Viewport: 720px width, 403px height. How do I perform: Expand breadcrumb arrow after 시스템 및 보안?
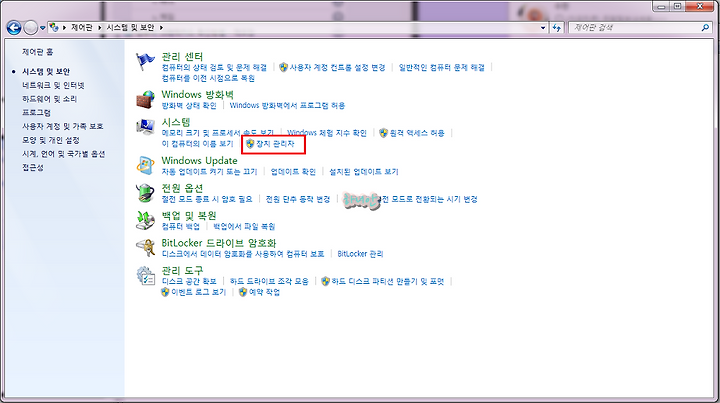[161, 28]
